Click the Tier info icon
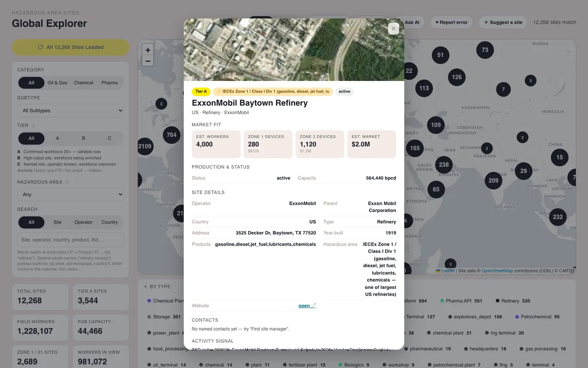 tap(34, 125)
